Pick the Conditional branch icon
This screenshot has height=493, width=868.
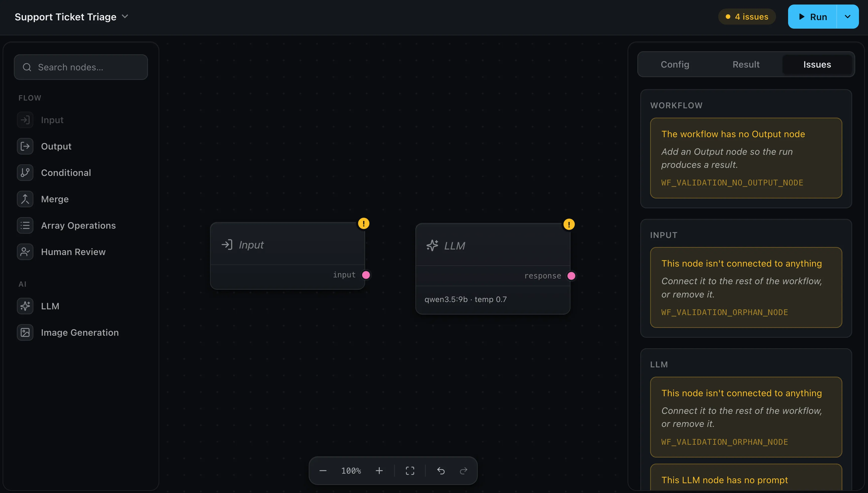tap(25, 173)
